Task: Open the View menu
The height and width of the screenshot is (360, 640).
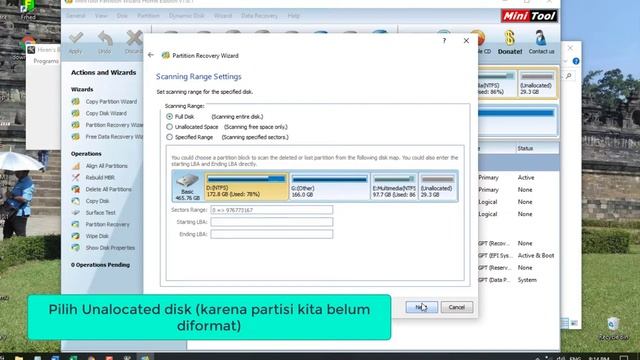Action: 101,16
